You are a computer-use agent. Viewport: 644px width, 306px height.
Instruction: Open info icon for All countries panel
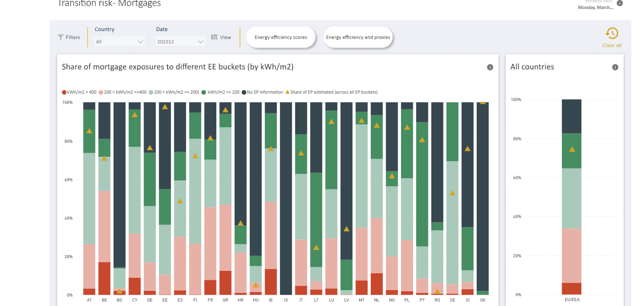(615, 67)
